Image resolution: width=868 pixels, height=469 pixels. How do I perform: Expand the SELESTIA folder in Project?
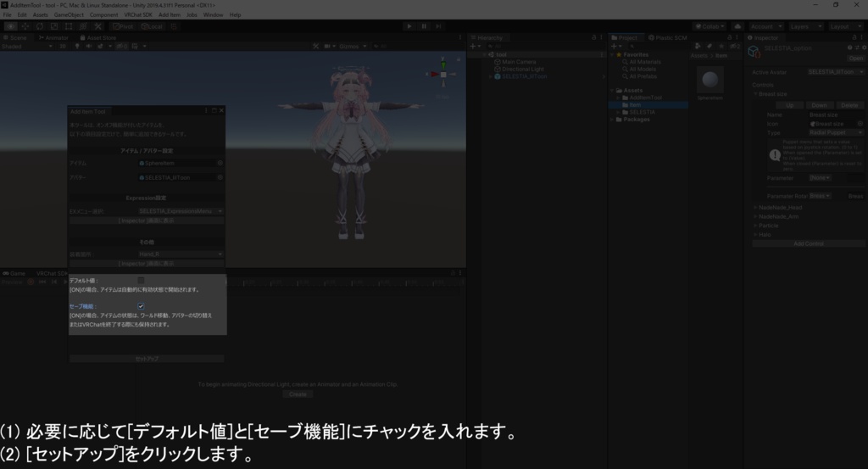coord(618,112)
